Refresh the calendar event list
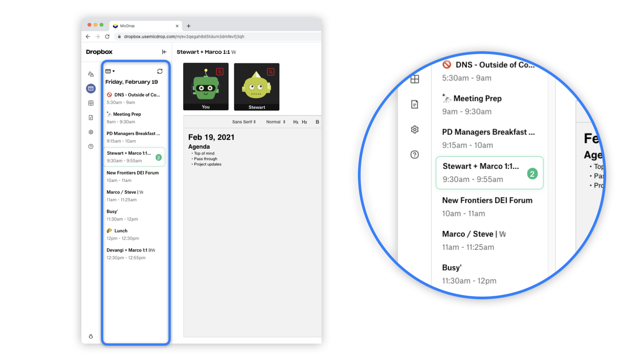 pyautogui.click(x=160, y=71)
